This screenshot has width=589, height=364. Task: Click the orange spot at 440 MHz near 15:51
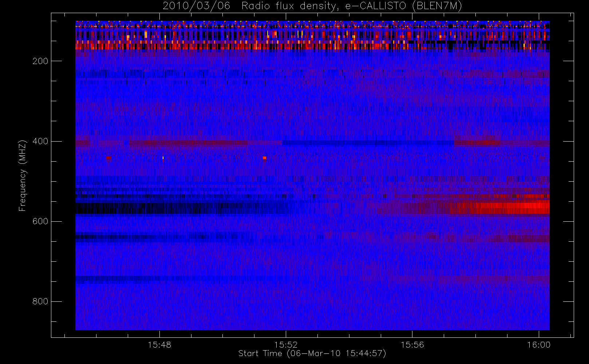264,158
